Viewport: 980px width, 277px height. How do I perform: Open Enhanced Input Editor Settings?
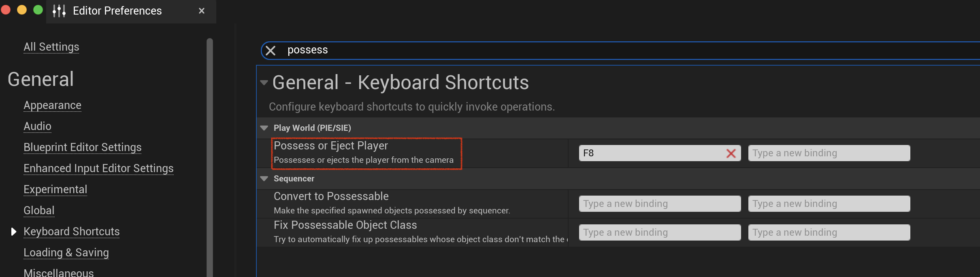98,168
